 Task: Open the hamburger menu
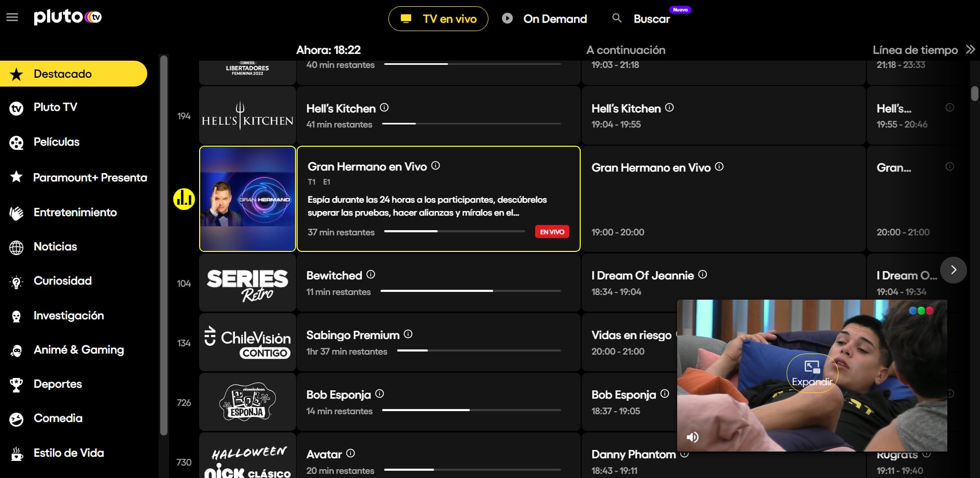click(12, 18)
